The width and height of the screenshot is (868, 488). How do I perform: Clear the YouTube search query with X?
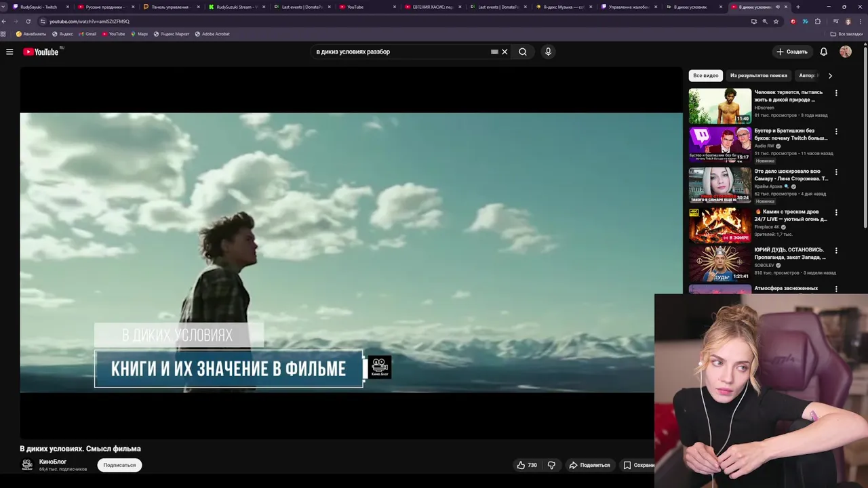[x=505, y=52]
